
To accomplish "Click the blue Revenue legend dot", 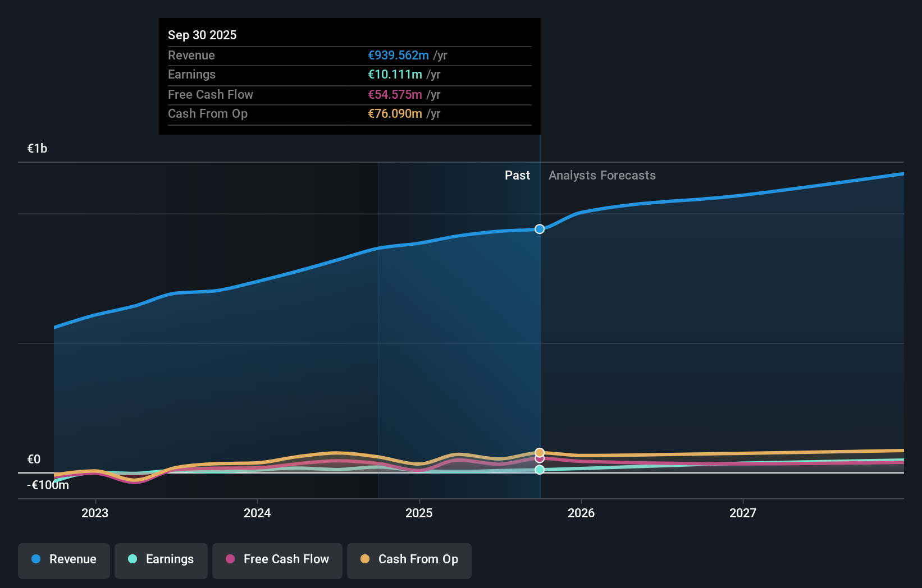I will 35,559.
